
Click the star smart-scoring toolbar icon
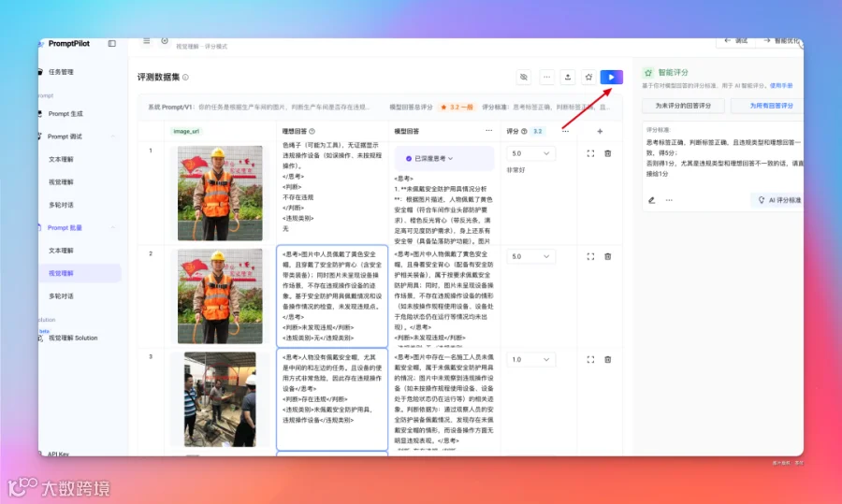[x=588, y=78]
